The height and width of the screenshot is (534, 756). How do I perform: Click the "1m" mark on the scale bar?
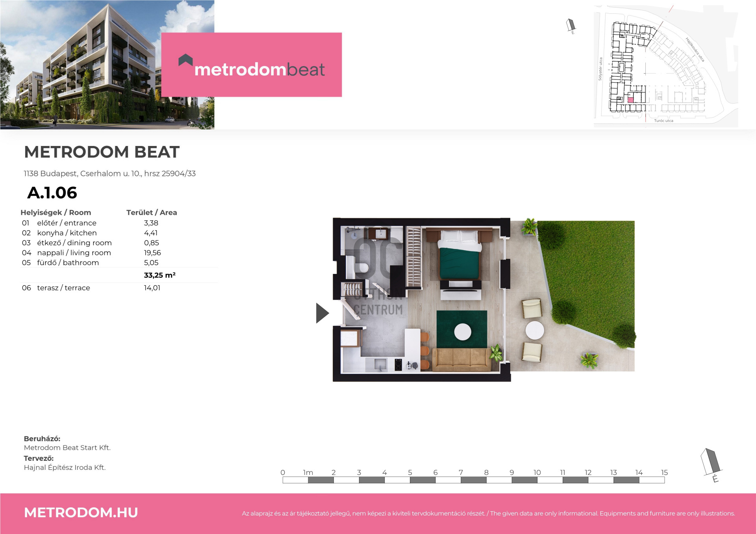(x=308, y=472)
